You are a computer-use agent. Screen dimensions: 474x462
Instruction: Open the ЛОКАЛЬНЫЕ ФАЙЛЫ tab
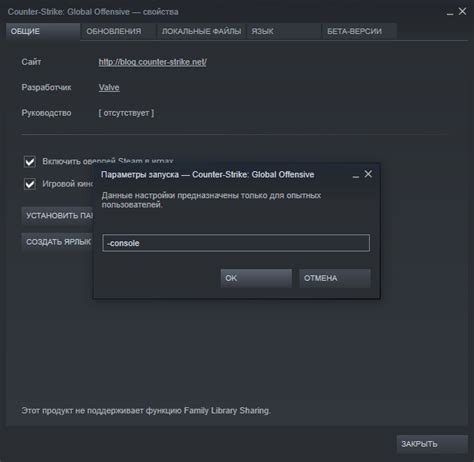click(x=201, y=31)
